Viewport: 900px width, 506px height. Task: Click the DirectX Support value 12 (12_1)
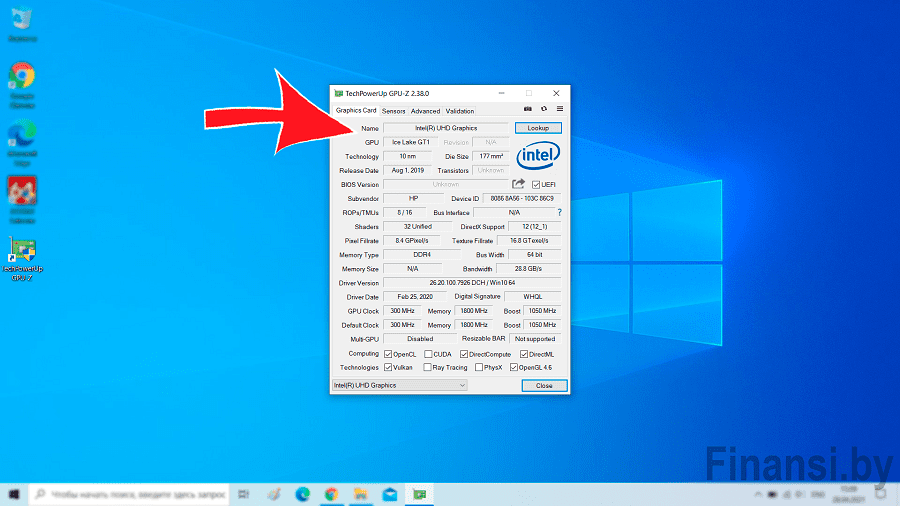point(534,227)
